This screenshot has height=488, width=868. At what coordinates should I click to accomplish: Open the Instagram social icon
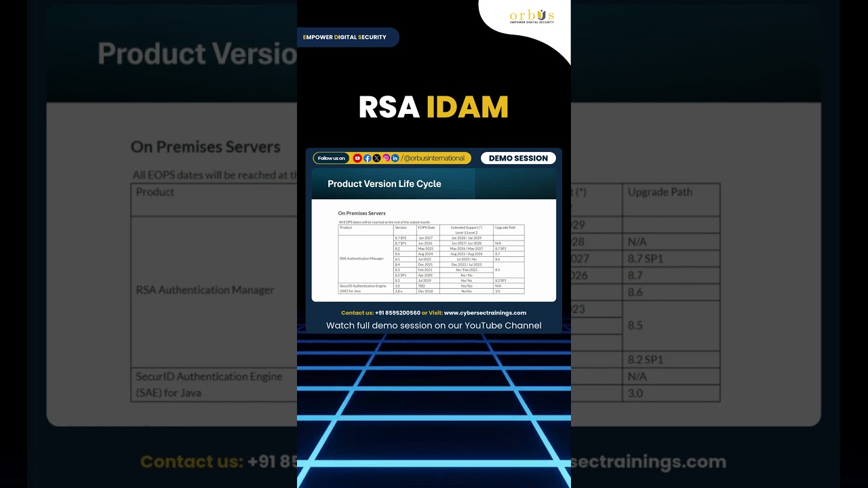(386, 158)
